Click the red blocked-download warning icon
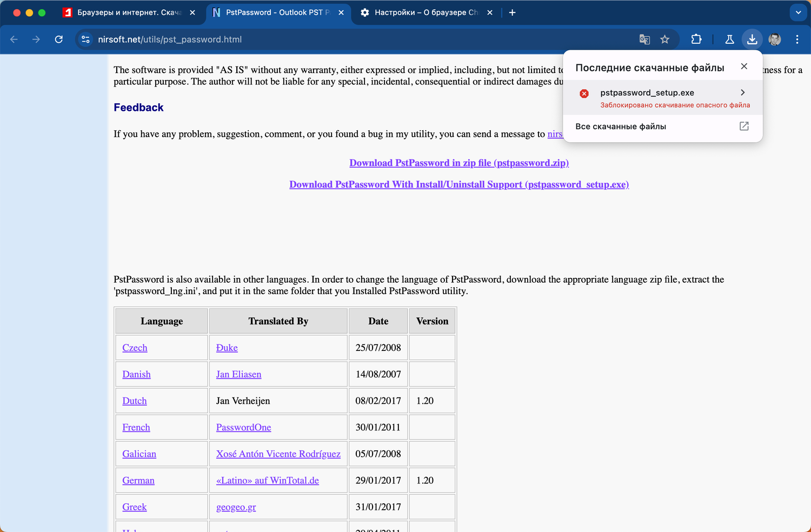The height and width of the screenshot is (532, 811). [x=584, y=94]
